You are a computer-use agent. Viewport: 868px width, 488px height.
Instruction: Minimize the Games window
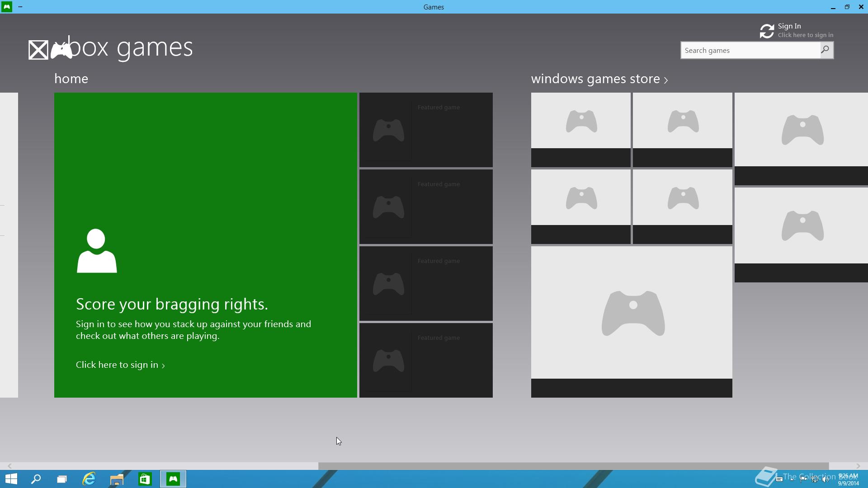pyautogui.click(x=833, y=7)
